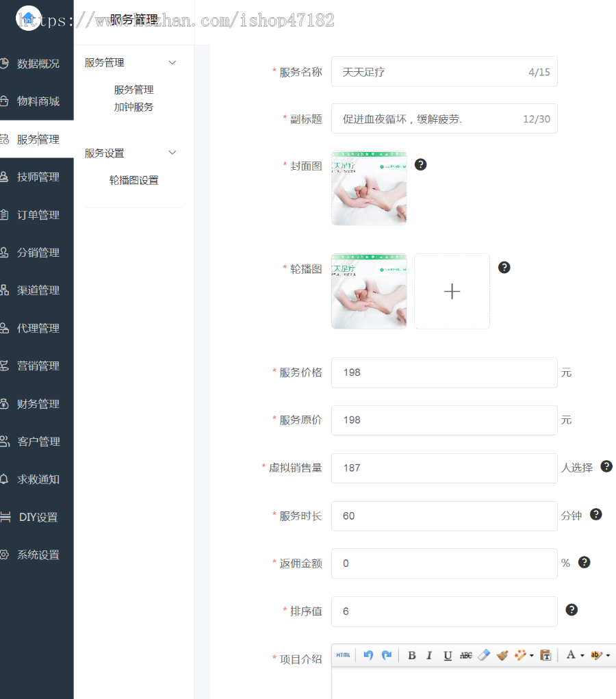Click the text highlight color icon
Screen dimensions: 616x699
click(x=596, y=655)
